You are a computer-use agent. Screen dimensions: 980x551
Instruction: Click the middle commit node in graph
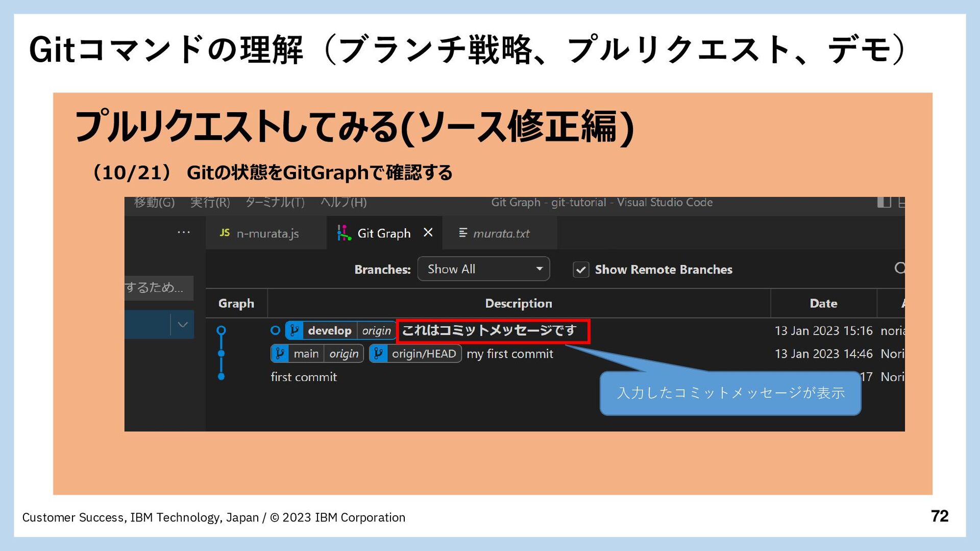pos(221,354)
